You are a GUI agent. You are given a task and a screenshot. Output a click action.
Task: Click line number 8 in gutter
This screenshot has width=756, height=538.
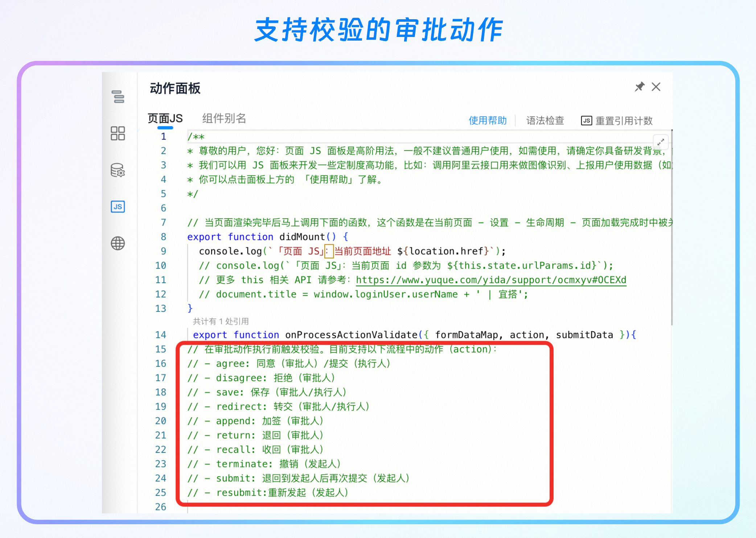pos(164,237)
